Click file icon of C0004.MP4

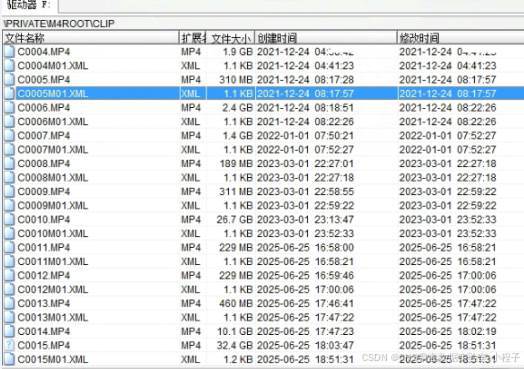(x=9, y=52)
